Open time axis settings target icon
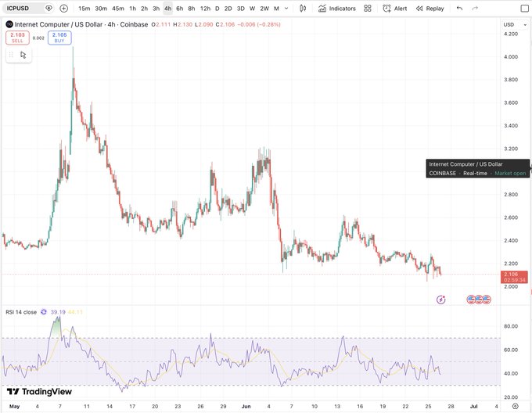 point(516,406)
